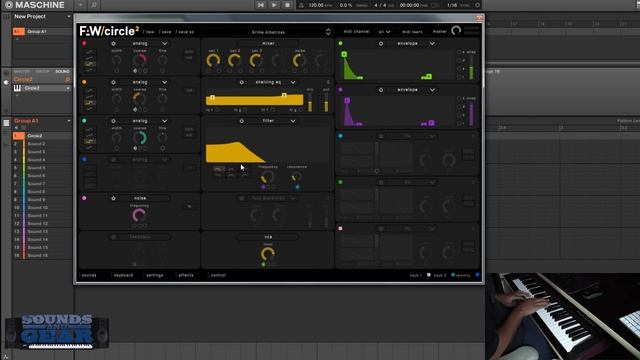Viewport: 640px width, 360px height.
Task: Click the speaker icon in MASCHINE left strip
Action: [6, 82]
